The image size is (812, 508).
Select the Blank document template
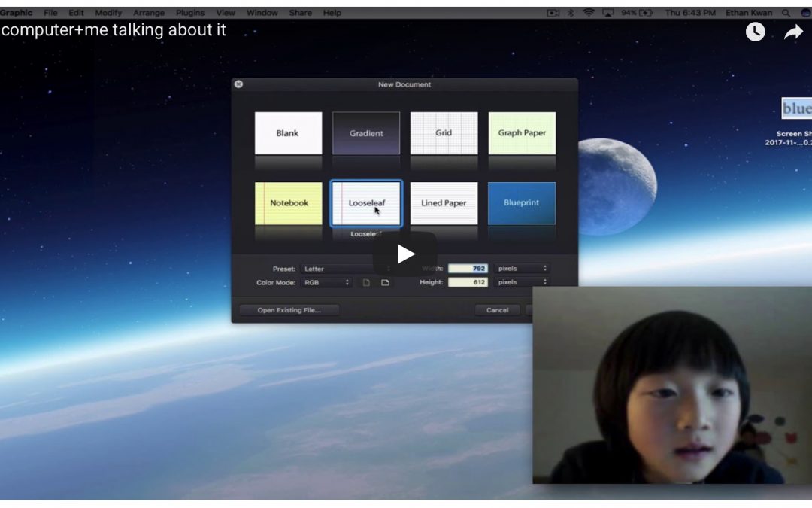pos(288,133)
